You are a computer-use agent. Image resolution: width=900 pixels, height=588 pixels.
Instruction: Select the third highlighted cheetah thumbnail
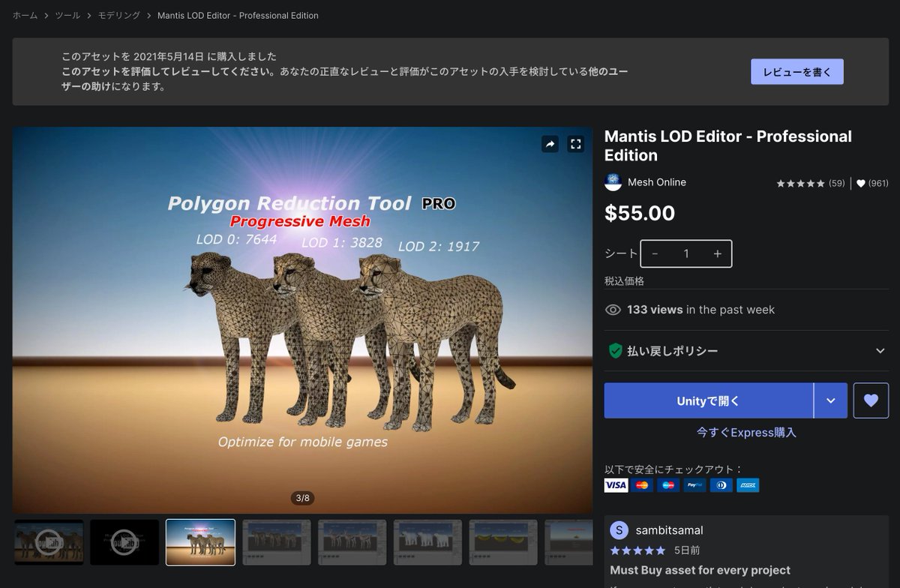pos(200,542)
